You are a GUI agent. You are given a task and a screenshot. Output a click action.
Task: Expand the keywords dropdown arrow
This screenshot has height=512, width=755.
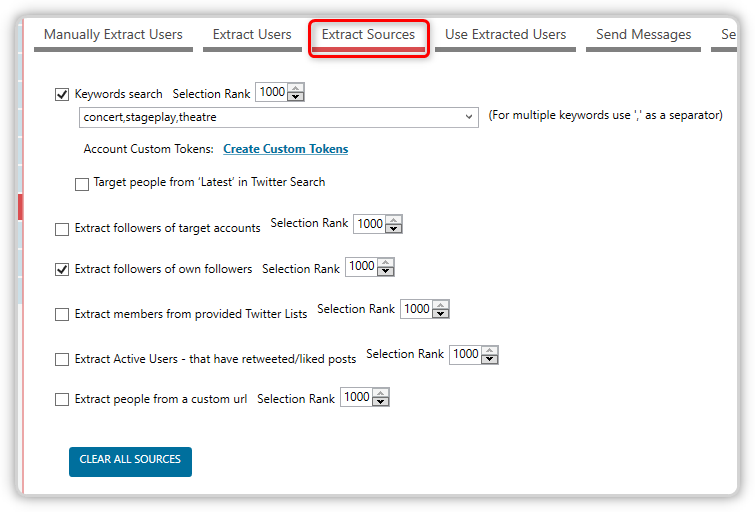[x=469, y=117]
